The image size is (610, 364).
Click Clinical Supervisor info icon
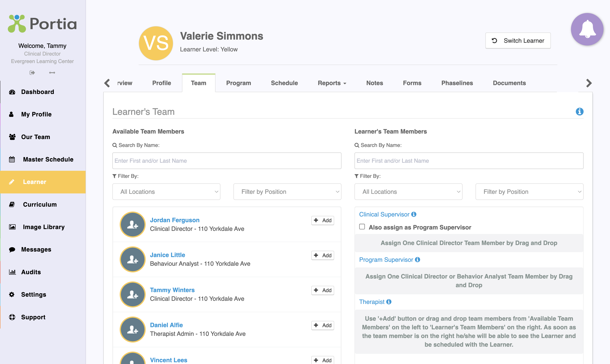(x=414, y=214)
